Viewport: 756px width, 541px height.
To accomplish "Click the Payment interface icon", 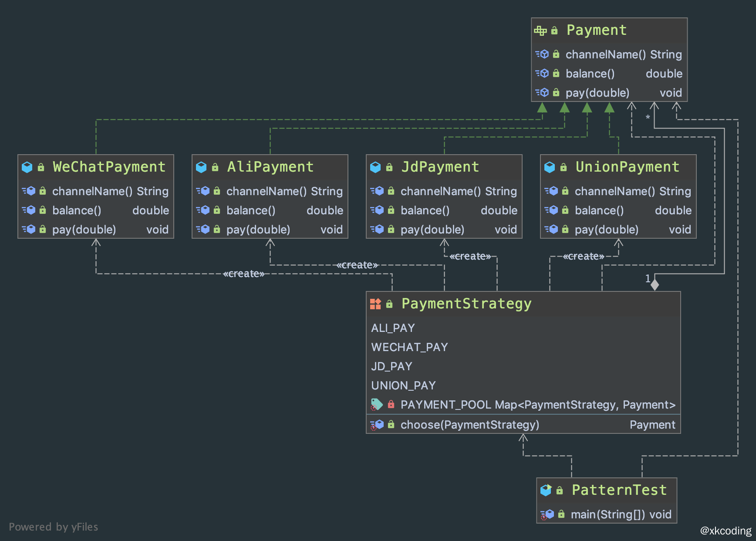I will click(x=540, y=30).
